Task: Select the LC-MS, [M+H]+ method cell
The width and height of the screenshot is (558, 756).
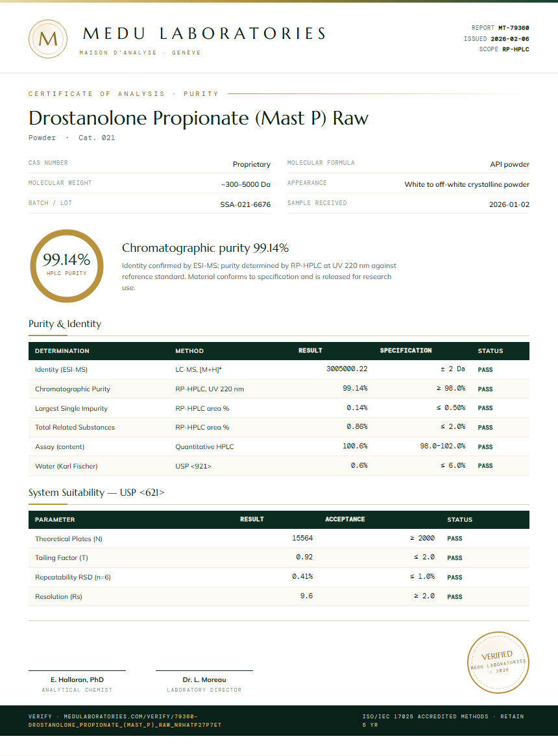Action: click(x=198, y=370)
